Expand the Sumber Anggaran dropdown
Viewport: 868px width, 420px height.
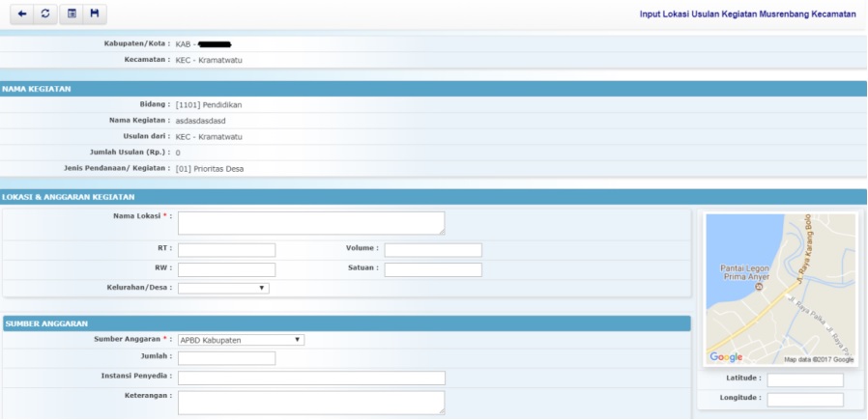242,340
